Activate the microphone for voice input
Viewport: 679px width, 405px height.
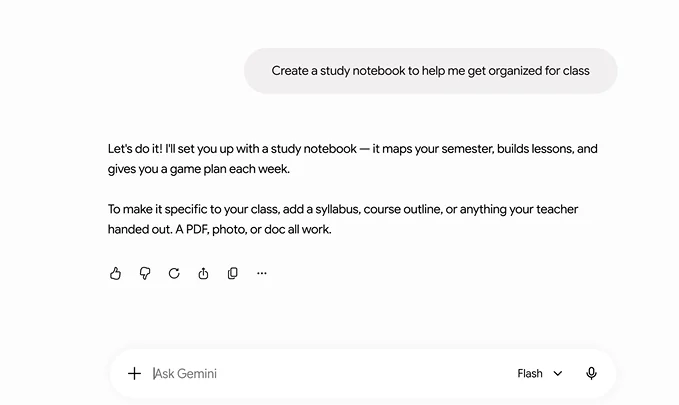[x=591, y=373]
